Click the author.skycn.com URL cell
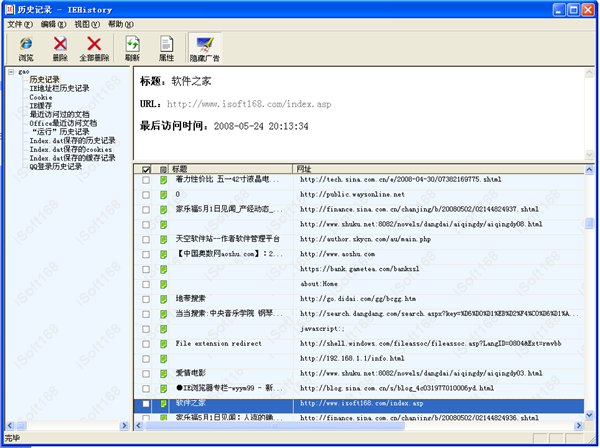Viewport: 600px width, 448px height. (x=365, y=239)
